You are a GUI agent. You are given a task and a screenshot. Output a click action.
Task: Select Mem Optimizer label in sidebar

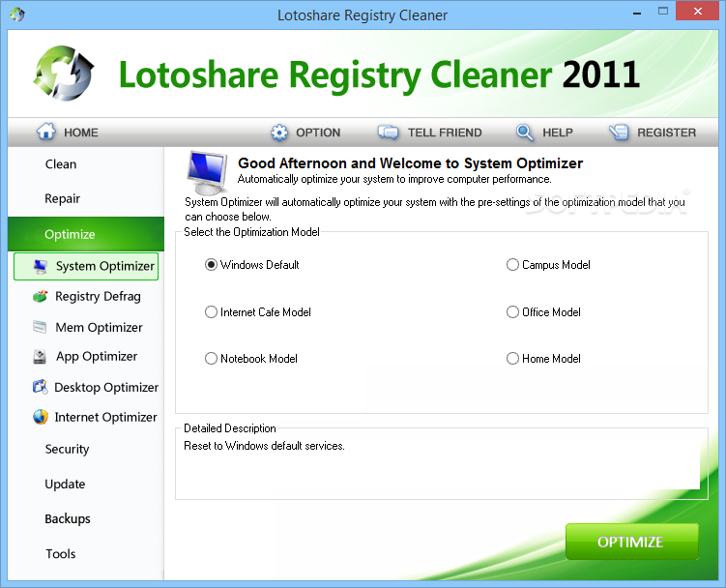click(x=99, y=327)
